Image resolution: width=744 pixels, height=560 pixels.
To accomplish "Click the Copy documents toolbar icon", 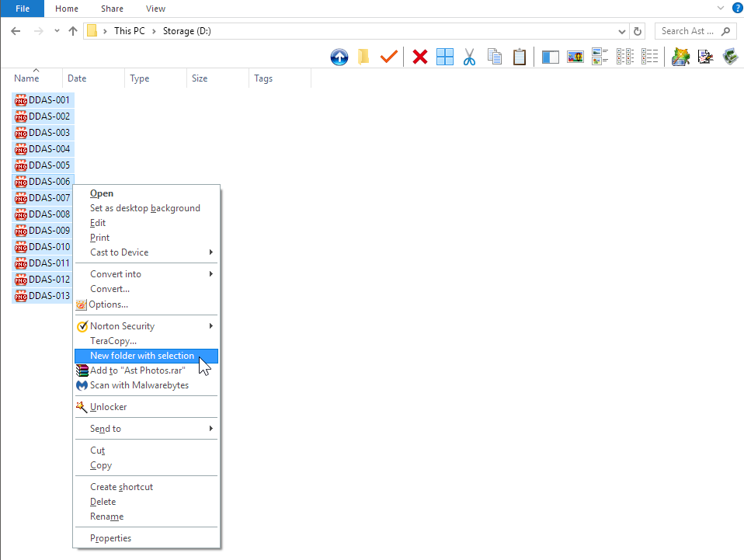I will coord(495,57).
